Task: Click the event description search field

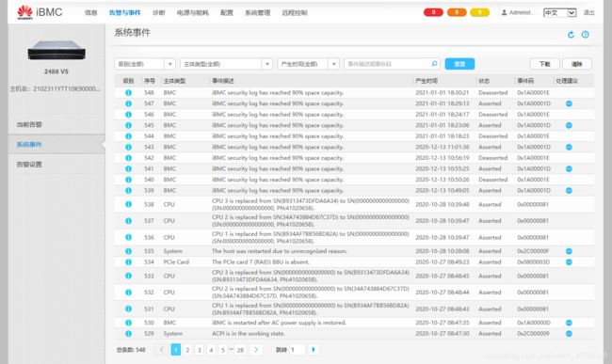Action: [388, 64]
